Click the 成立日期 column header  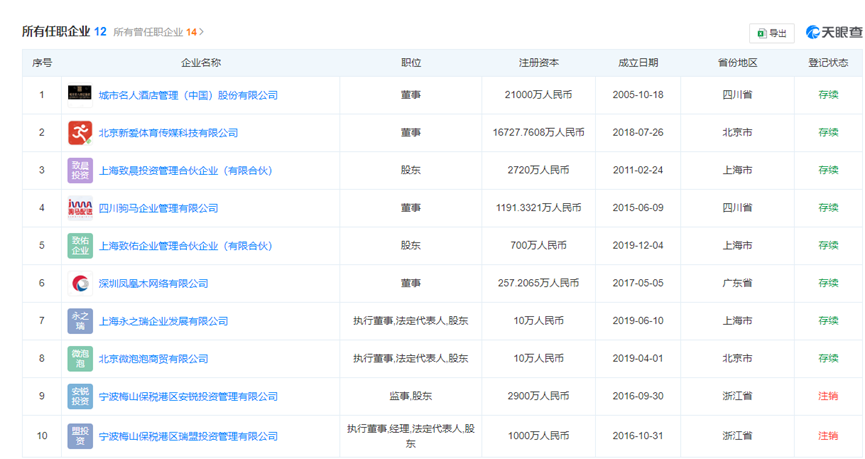pyautogui.click(x=638, y=63)
